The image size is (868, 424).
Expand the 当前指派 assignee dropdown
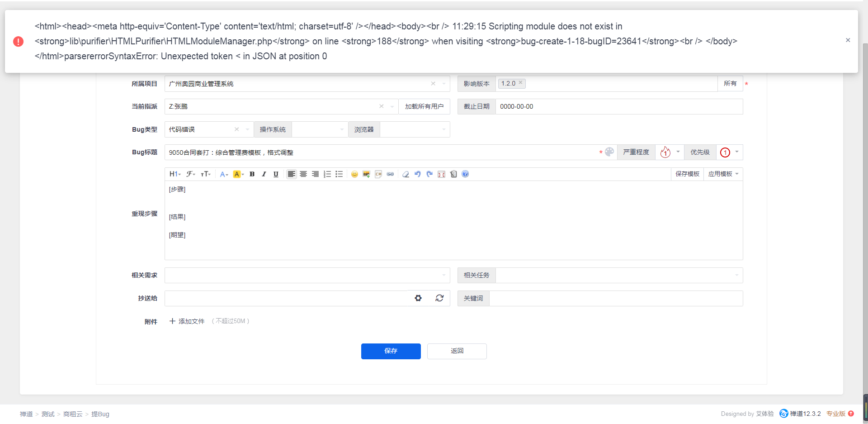coord(392,107)
